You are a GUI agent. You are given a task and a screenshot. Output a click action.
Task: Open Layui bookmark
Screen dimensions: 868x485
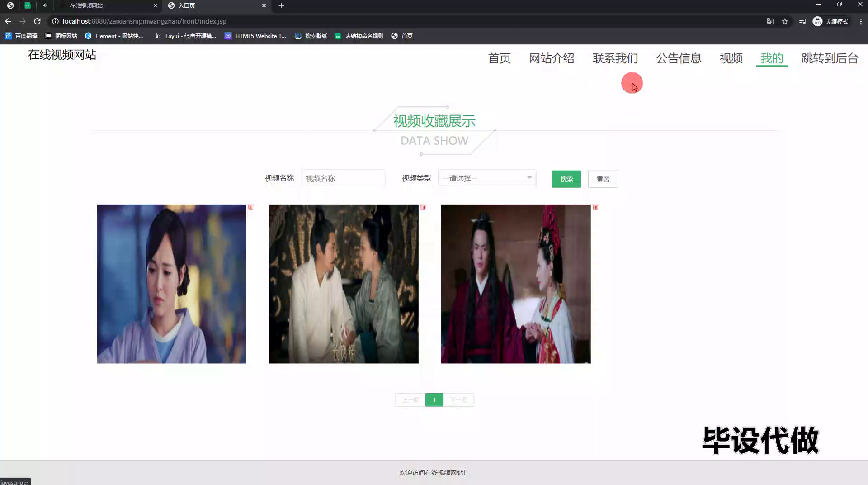pyautogui.click(x=185, y=36)
